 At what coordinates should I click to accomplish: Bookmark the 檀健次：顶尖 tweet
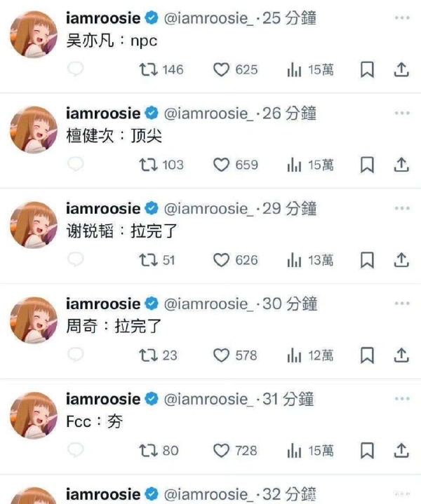367,165
